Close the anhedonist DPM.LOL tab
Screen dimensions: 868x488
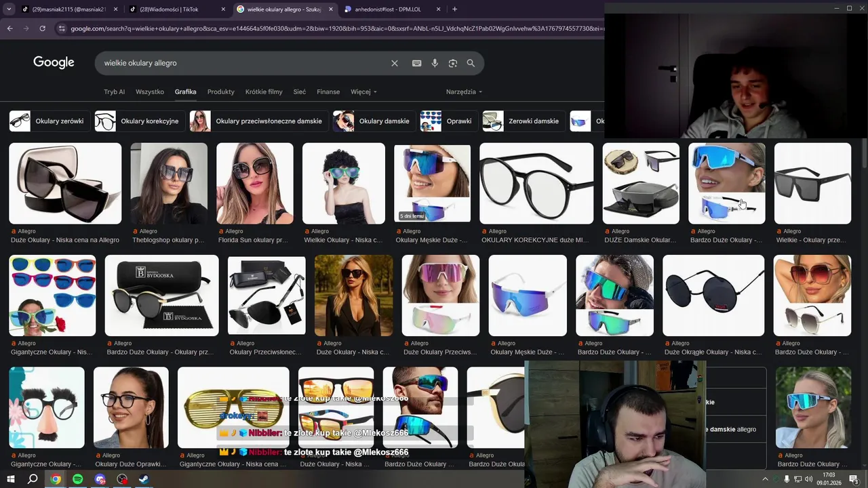438,9
